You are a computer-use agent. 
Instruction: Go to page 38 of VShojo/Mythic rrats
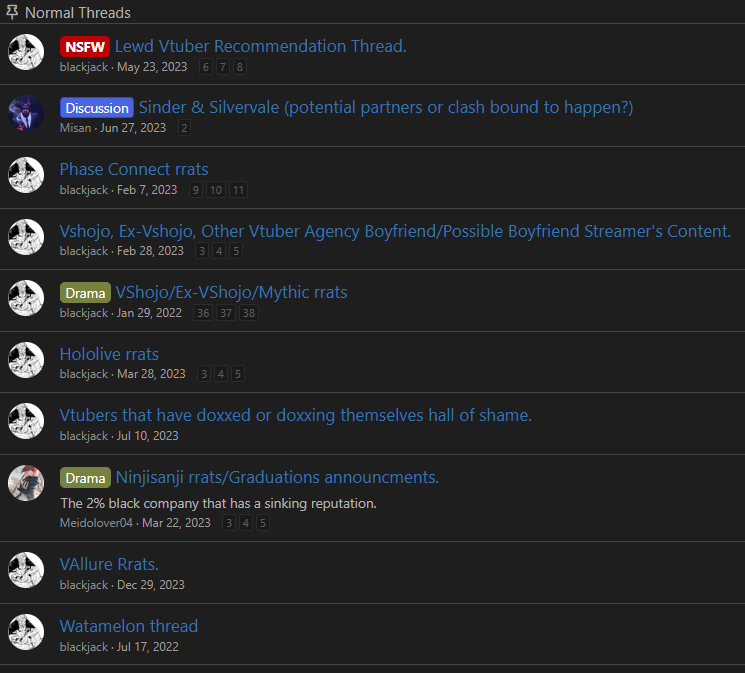[249, 313]
